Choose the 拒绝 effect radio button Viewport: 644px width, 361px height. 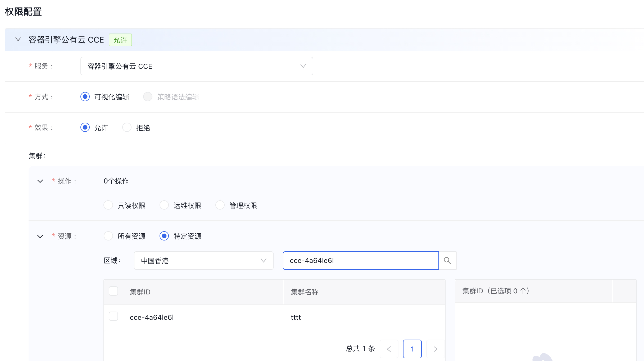(127, 128)
